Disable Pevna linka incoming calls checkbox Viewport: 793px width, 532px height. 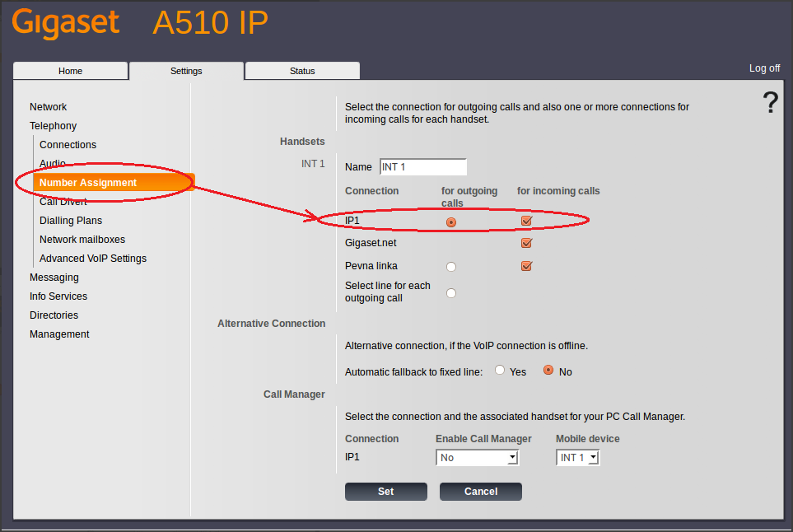(527, 266)
